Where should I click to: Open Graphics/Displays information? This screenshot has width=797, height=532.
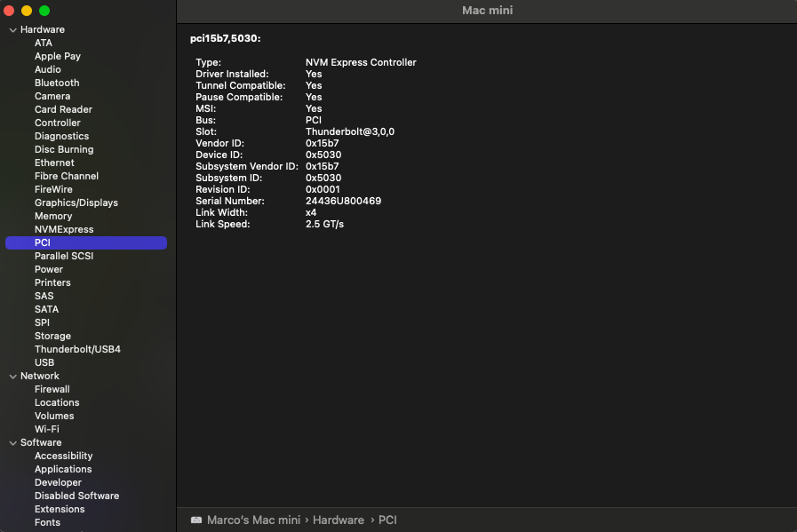(x=76, y=202)
